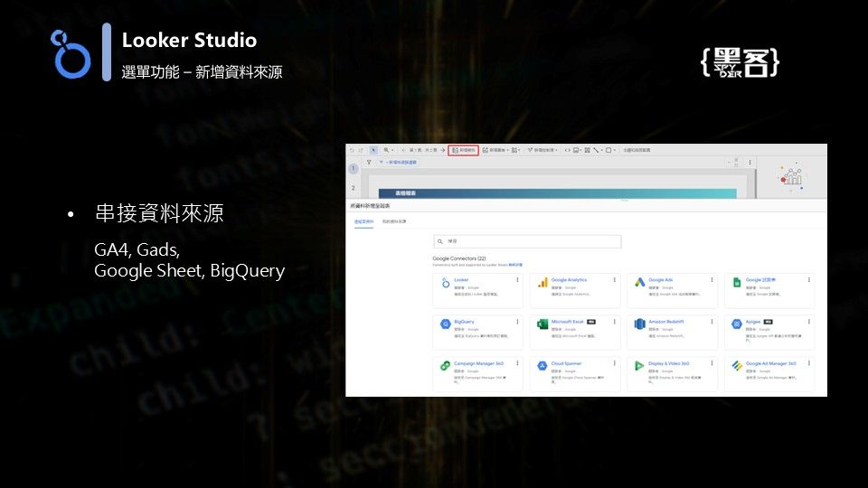Go to the next page with the right arrow
Image resolution: width=868 pixels, height=488 pixels.
443,150
